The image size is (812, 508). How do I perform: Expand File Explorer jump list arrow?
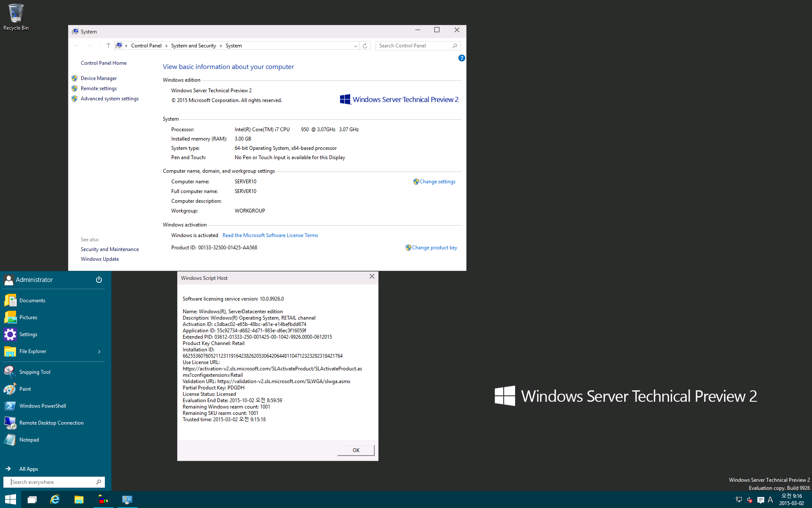[x=99, y=352]
